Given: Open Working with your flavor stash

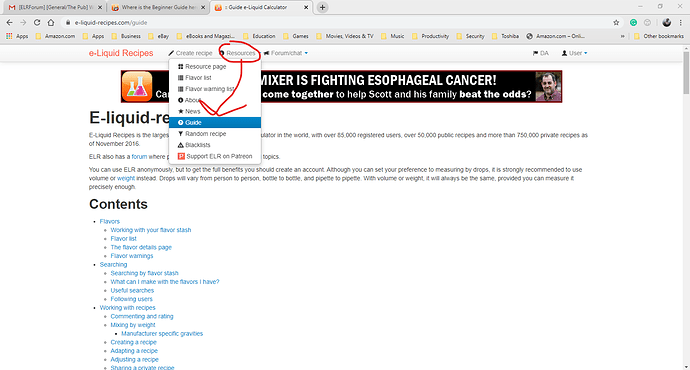Looking at the screenshot, I should click(150, 230).
